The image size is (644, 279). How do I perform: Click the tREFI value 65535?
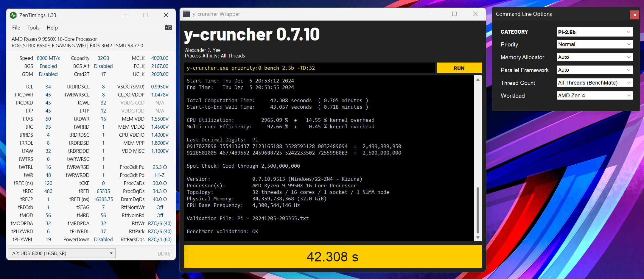(103, 191)
